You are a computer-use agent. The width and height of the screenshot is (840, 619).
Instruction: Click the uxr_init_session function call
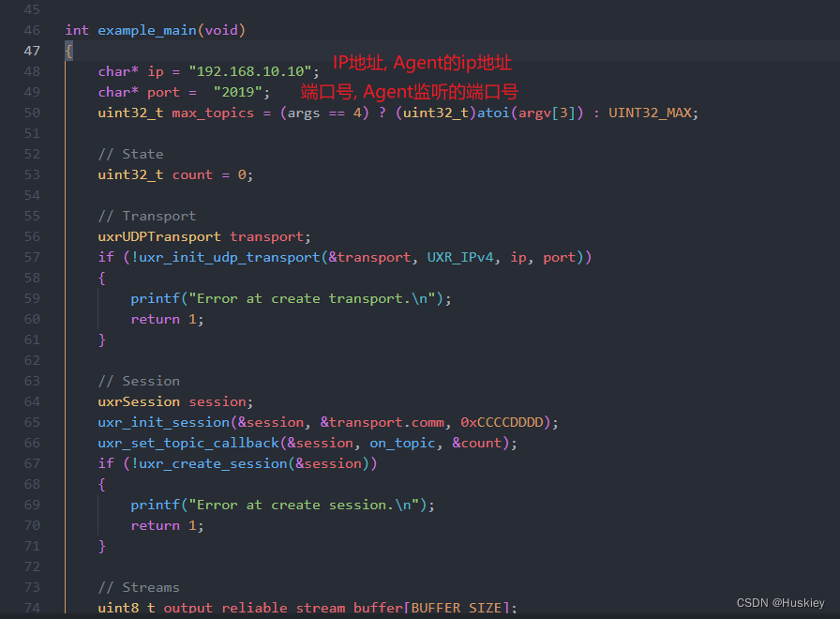click(165, 422)
